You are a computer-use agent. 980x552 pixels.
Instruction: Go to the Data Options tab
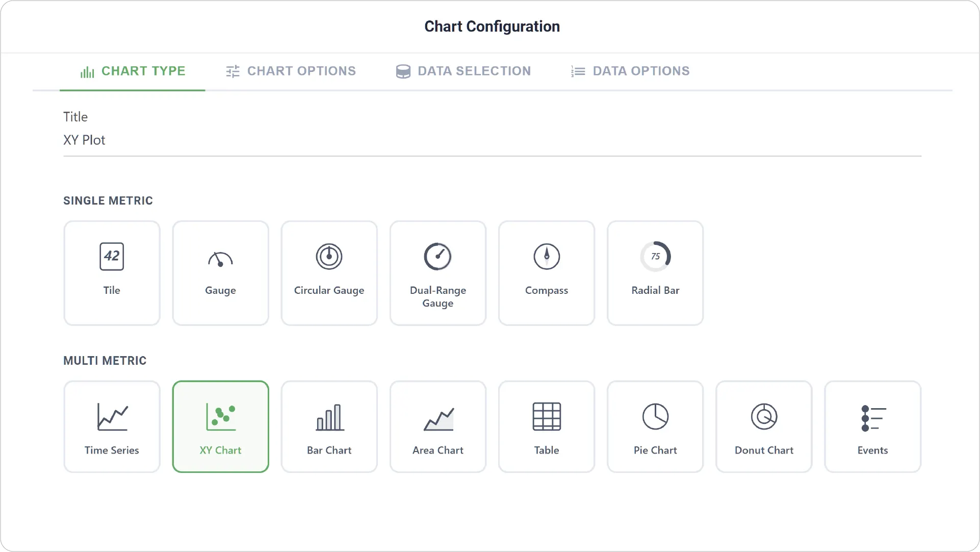tap(630, 71)
